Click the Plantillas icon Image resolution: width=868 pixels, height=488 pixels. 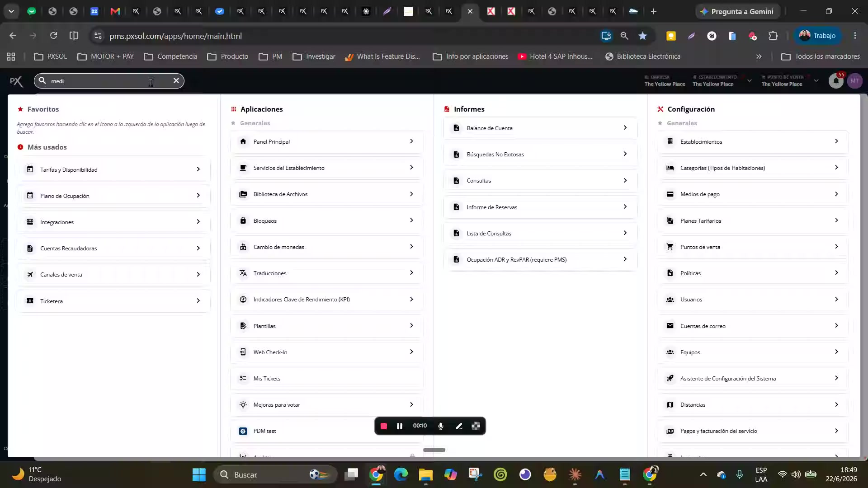(x=243, y=326)
